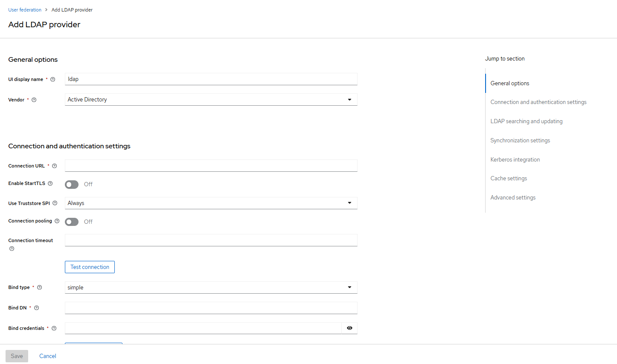The image size is (617, 364).
Task: Expand the Use Truststore SPI dropdown
Action: point(349,203)
